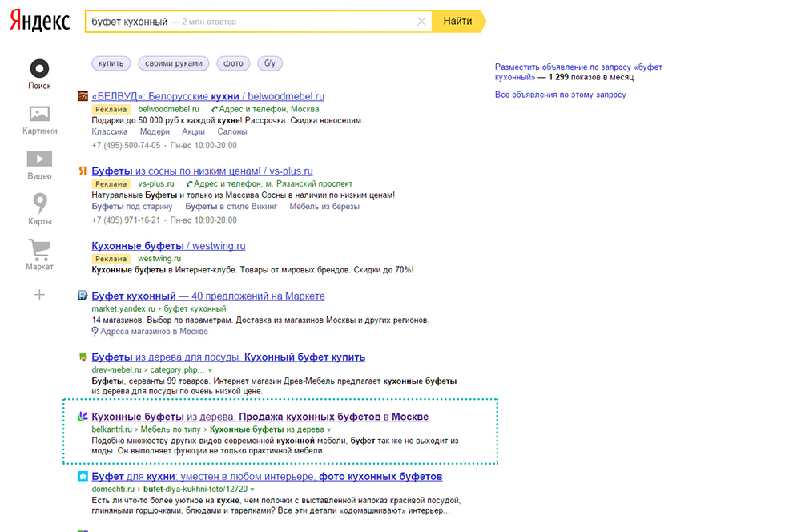
Task: Open the БЕЛВУД Белорусские кухни ad title
Action: [x=208, y=96]
